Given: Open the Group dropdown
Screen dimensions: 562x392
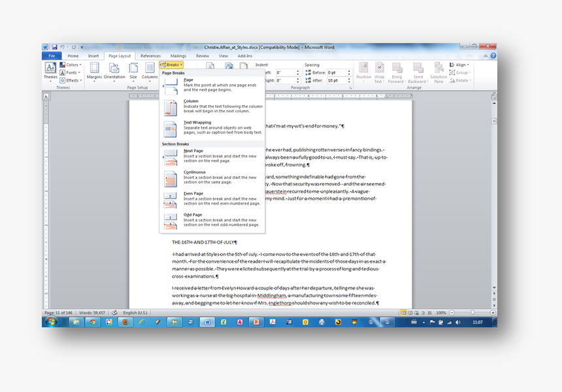Looking at the screenshot, I should (460, 73).
